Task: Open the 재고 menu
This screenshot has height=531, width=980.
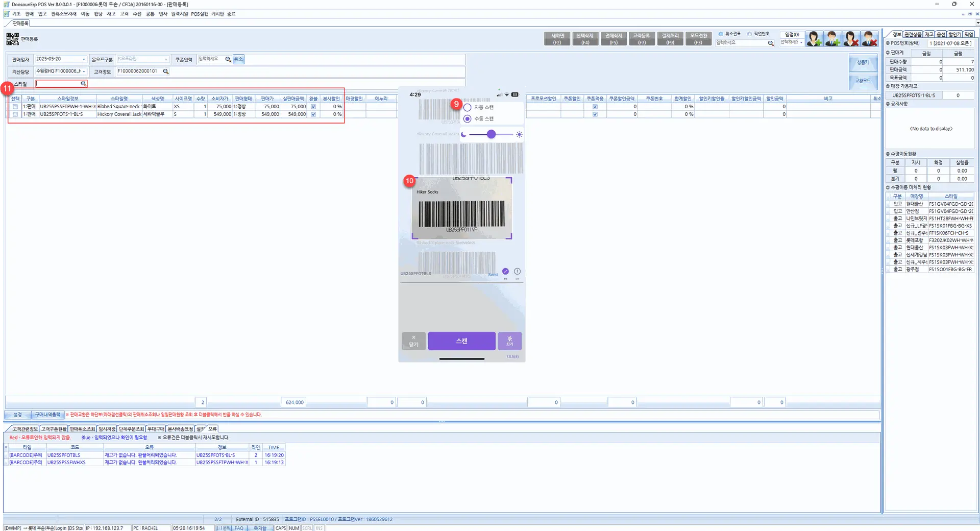Action: pos(111,14)
